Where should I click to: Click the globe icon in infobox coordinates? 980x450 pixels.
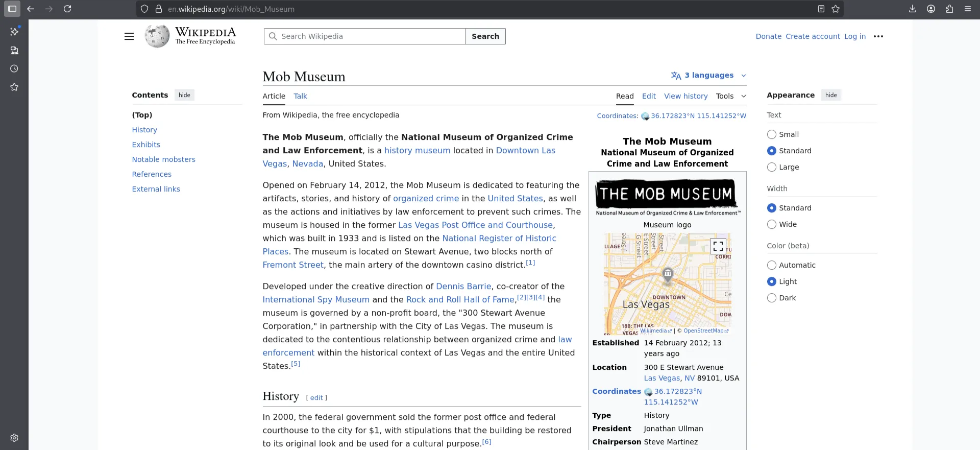[x=648, y=392]
